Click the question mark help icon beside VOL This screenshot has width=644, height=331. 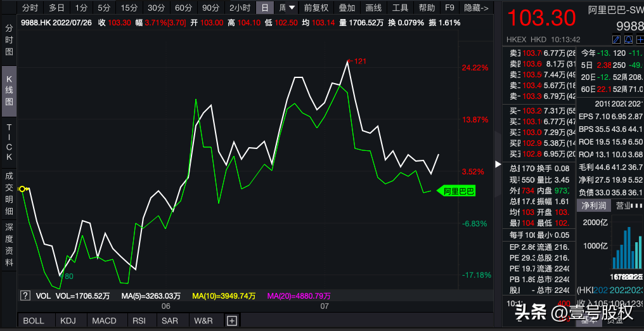tap(25, 295)
